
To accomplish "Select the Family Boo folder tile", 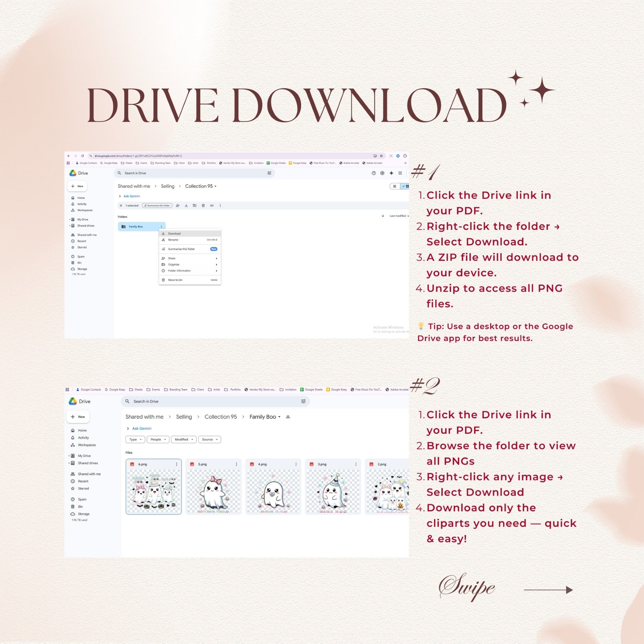I will coord(142,227).
